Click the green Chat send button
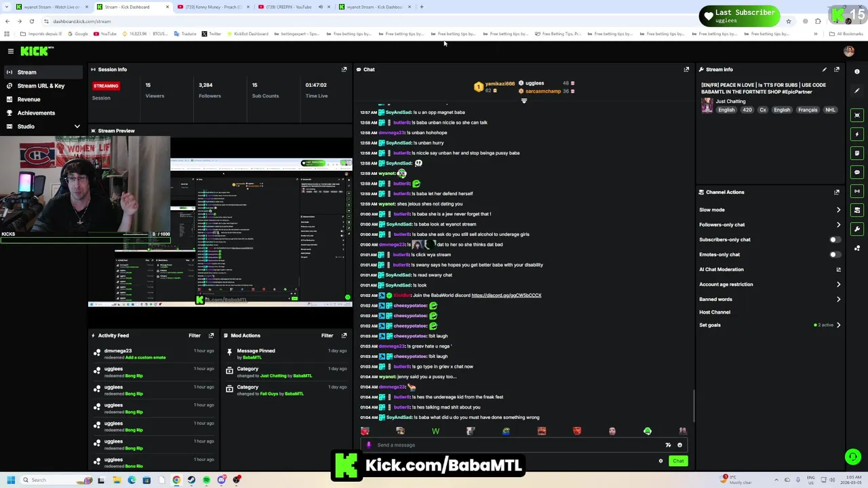Image resolution: width=868 pixels, height=488 pixels. tap(678, 461)
